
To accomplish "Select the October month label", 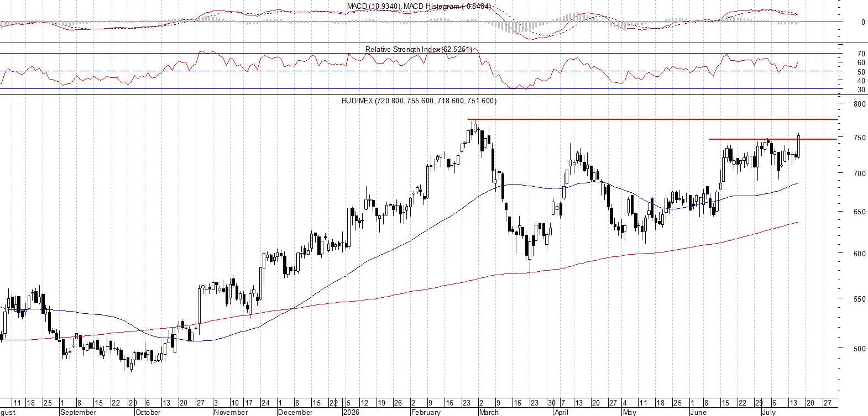I will 148,412.
